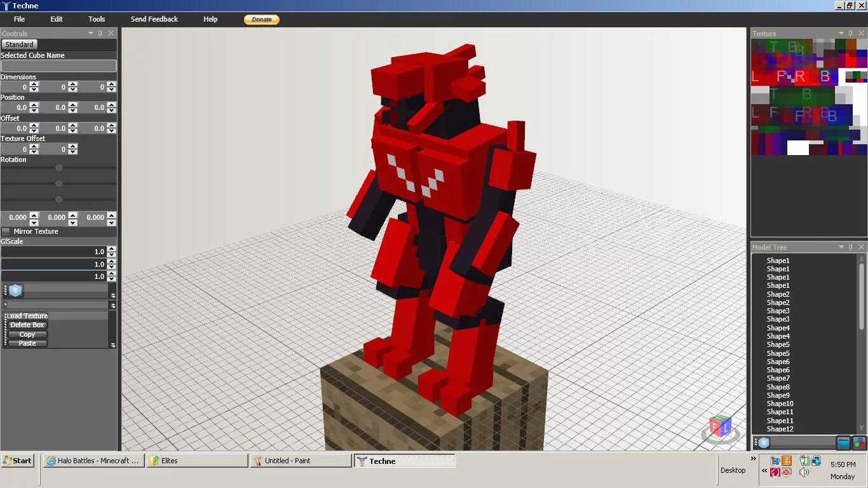Switch to Halo Battles - Minecraft taskbar window
The image size is (868, 488).
tap(93, 461)
